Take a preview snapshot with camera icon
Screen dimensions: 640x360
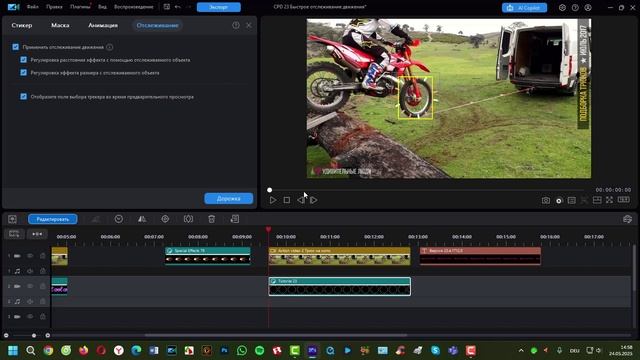[546, 200]
